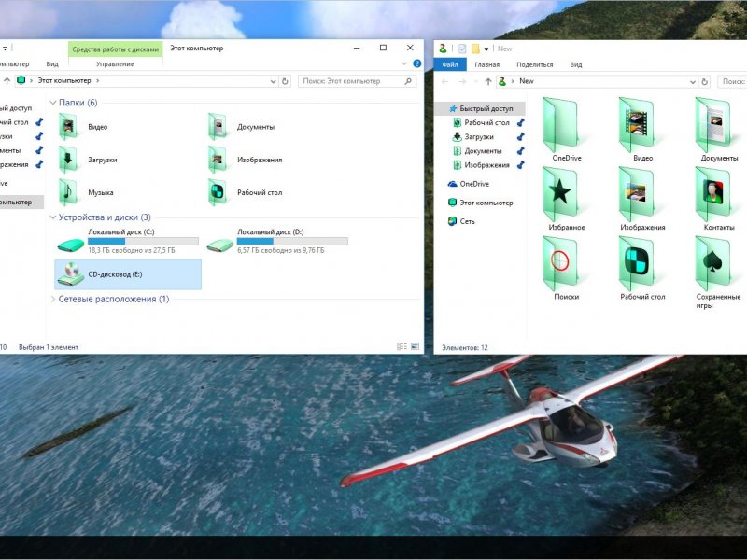Open the Файл tab in New window

[x=450, y=64]
